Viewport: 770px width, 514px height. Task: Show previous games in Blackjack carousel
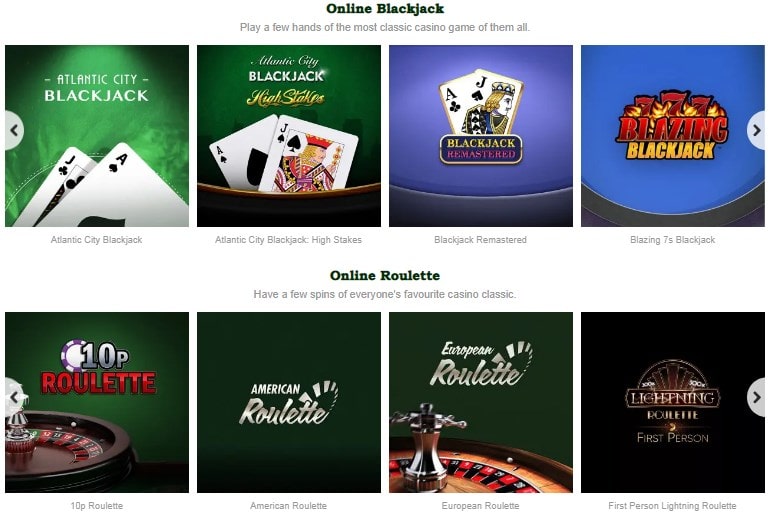(x=14, y=131)
